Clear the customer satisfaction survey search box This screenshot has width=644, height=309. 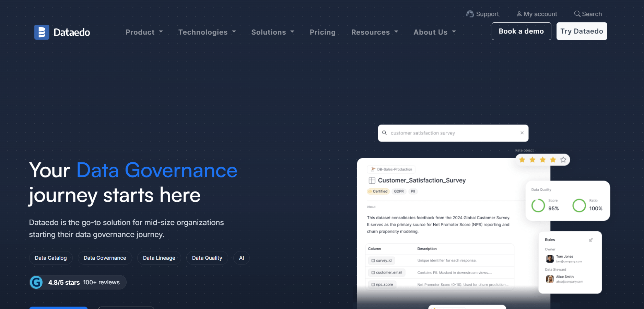click(522, 133)
